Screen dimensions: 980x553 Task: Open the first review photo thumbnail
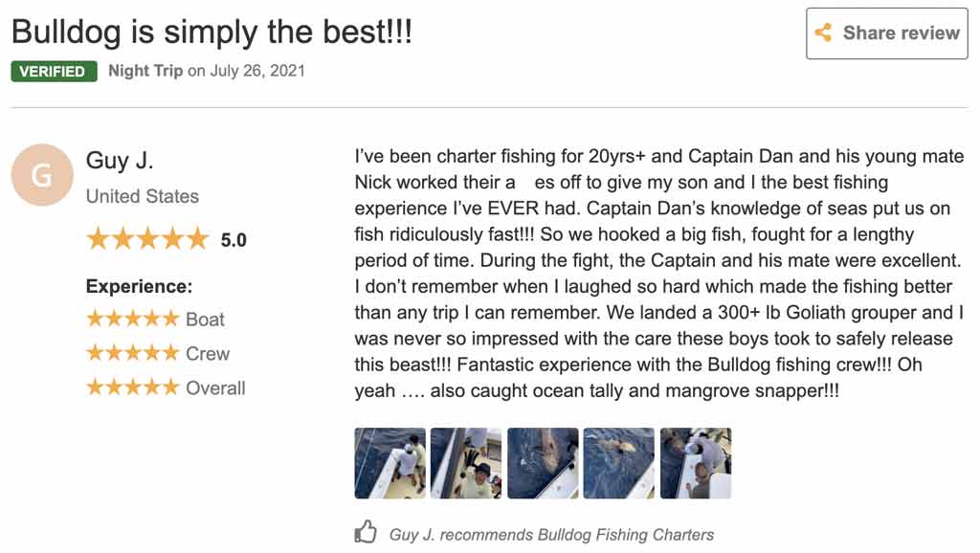[x=390, y=463]
